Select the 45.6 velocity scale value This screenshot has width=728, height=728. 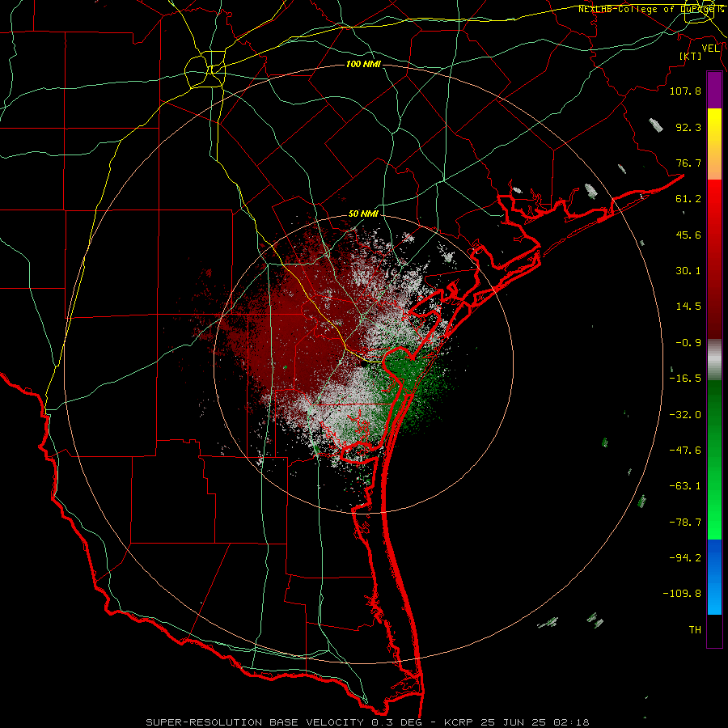tap(688, 235)
